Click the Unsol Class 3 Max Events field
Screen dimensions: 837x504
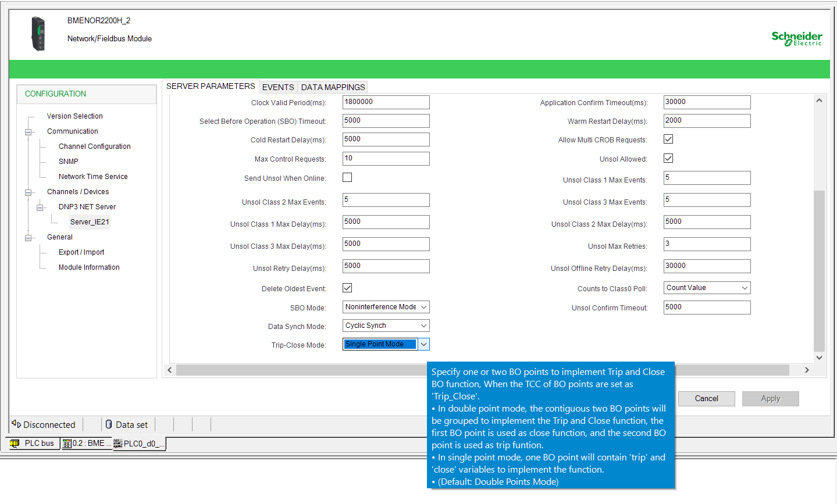[707, 200]
